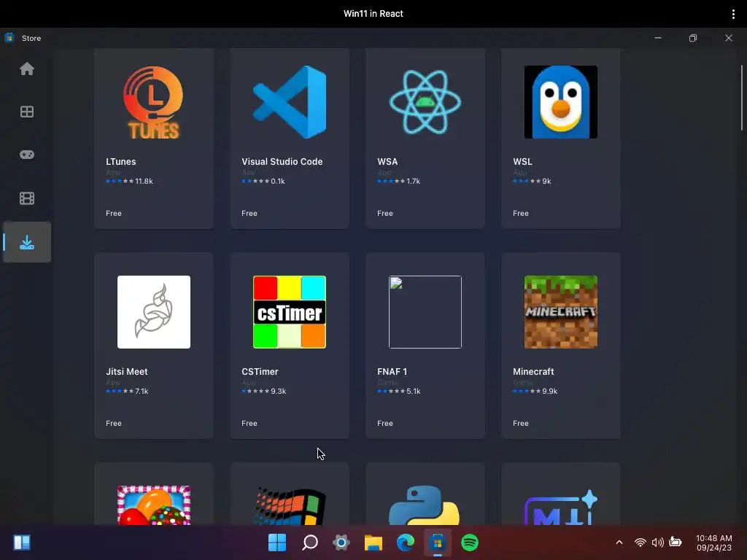The height and width of the screenshot is (560, 747).
Task: Click the Store logo in title bar
Action: (x=9, y=38)
